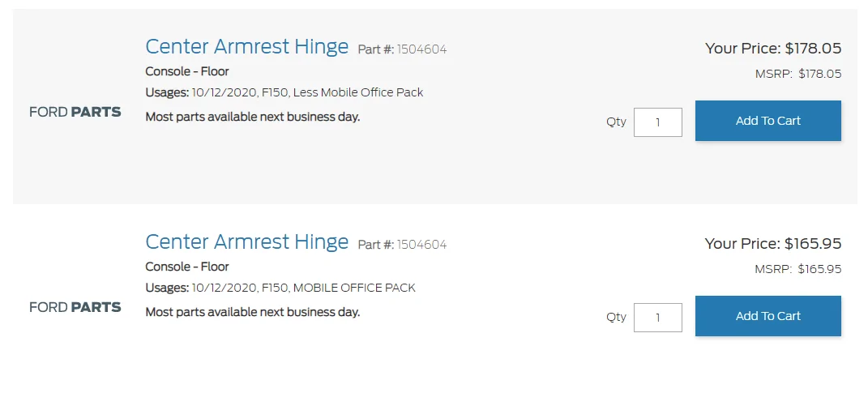Open the $165.95 Center Armrest Hinge title link

click(246, 242)
